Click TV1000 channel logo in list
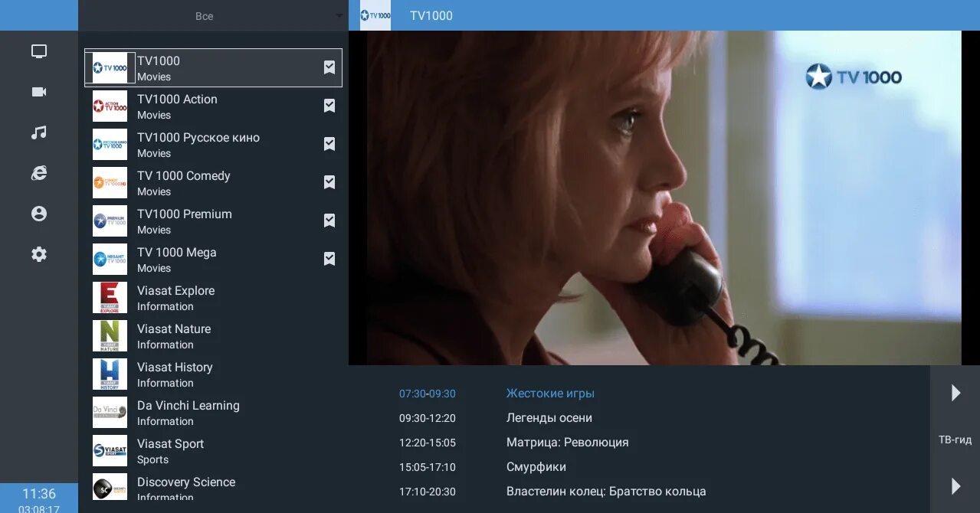The height and width of the screenshot is (513, 980). coord(110,68)
